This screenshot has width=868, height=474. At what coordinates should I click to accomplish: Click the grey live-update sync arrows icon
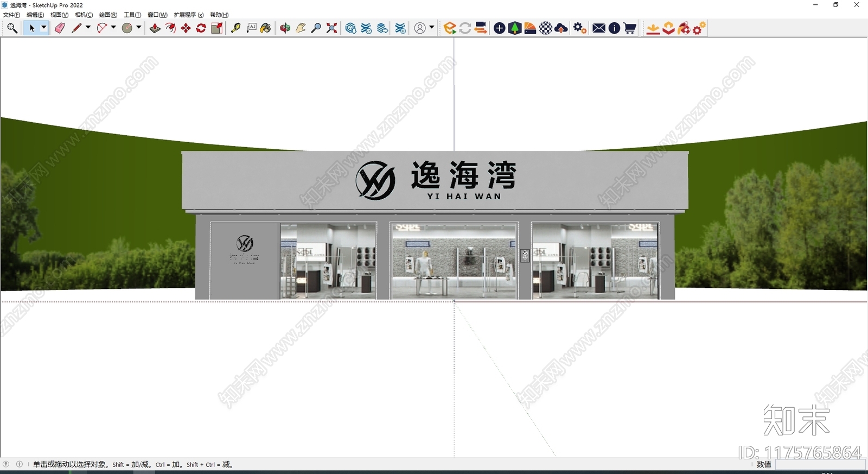click(465, 28)
